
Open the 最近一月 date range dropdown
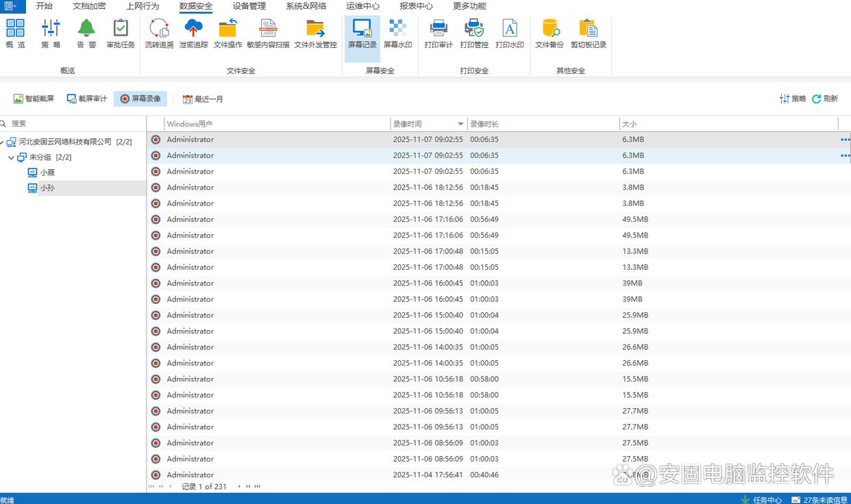click(203, 99)
